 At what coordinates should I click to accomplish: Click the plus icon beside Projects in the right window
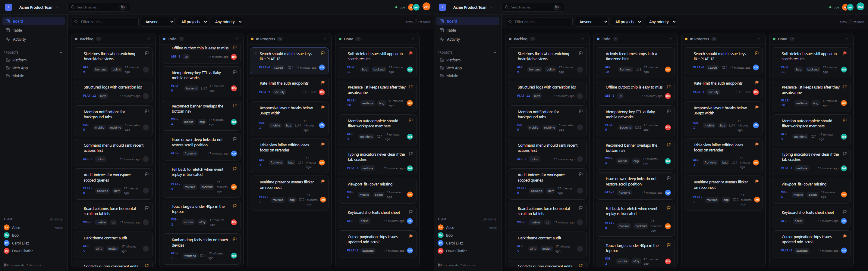click(495, 52)
